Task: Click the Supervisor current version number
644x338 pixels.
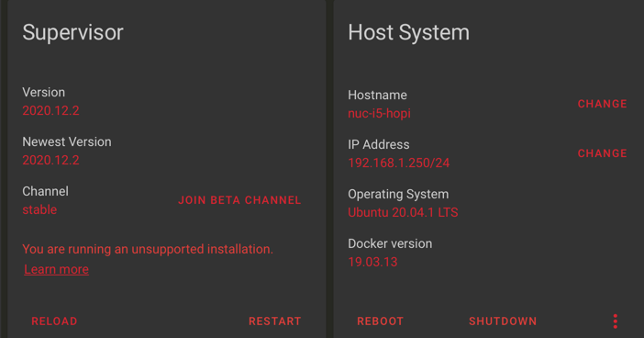Action: coord(50,110)
